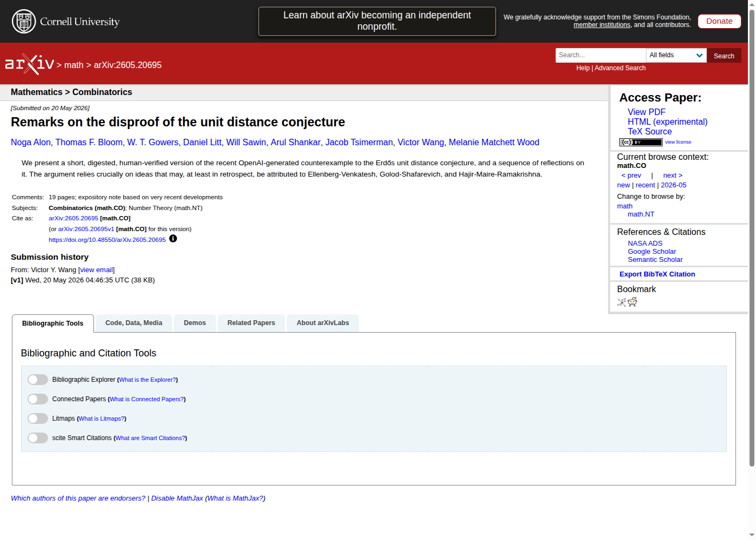Open Semantic Scholar link
Viewport: 756px width, 540px height.
click(655, 260)
